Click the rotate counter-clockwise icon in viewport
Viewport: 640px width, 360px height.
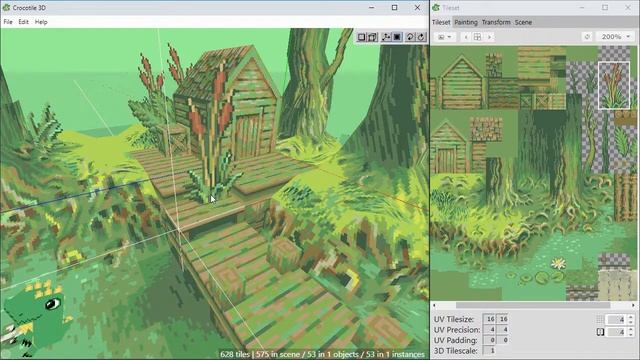point(410,37)
